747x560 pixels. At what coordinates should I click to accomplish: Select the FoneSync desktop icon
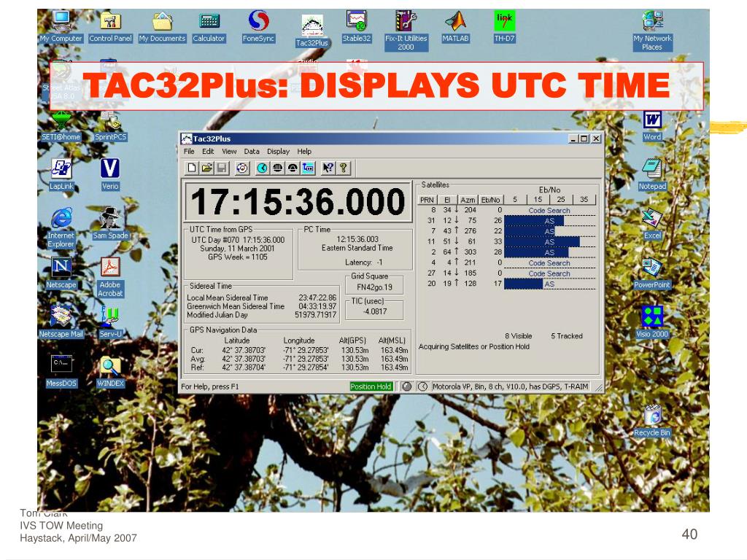(258, 27)
